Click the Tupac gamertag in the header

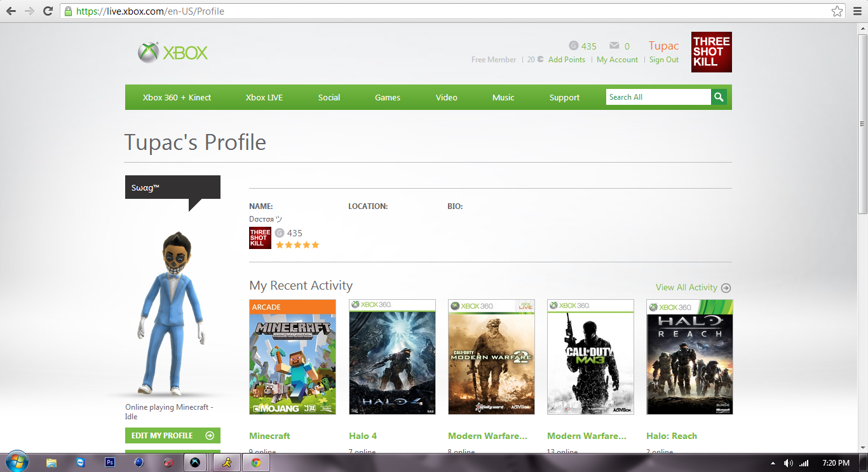[663, 46]
